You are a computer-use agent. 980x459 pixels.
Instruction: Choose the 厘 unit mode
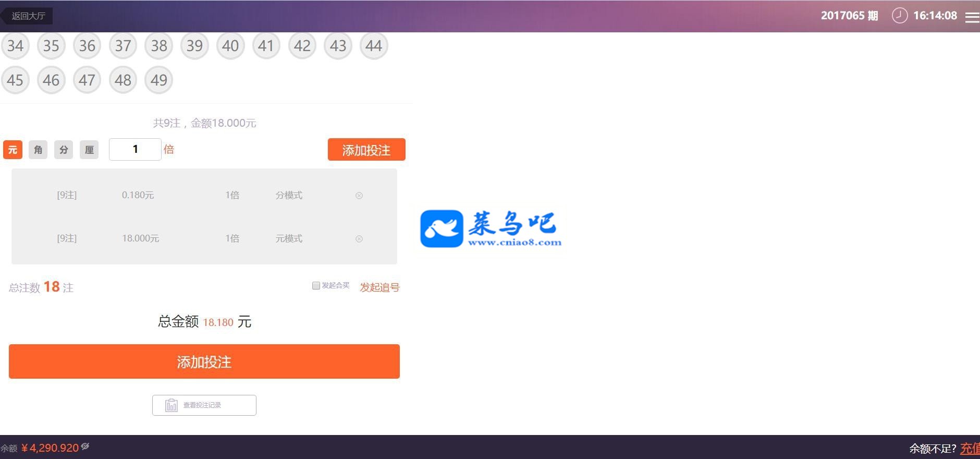coord(89,150)
